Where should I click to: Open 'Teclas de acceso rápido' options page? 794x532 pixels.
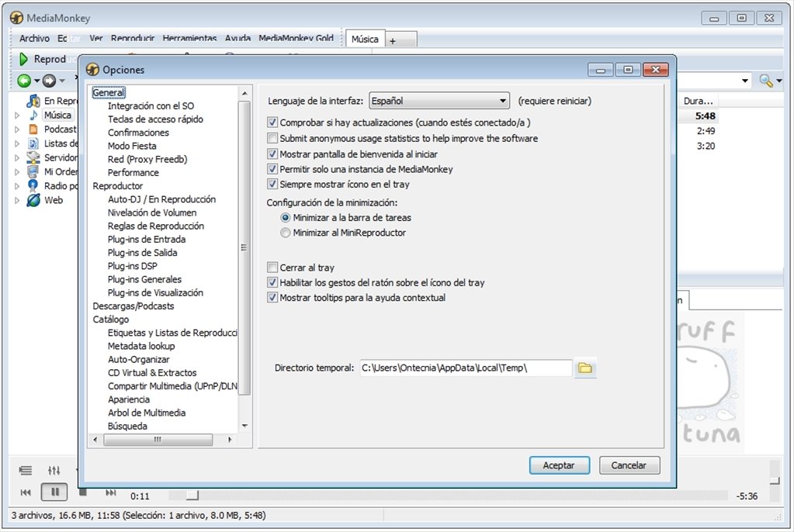(155, 119)
